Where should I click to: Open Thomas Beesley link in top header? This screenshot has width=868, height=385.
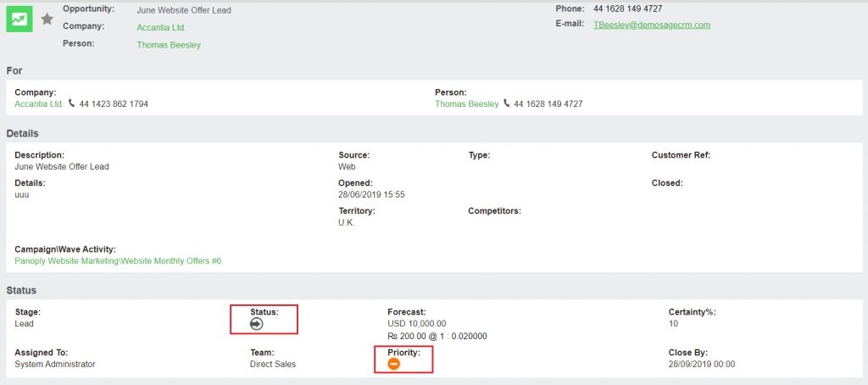coord(169,45)
